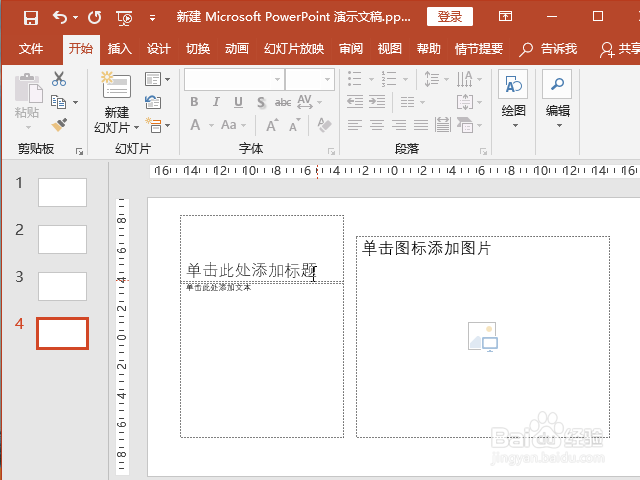Click the Repeat/Redo icon
The height and width of the screenshot is (480, 640).
[95, 18]
